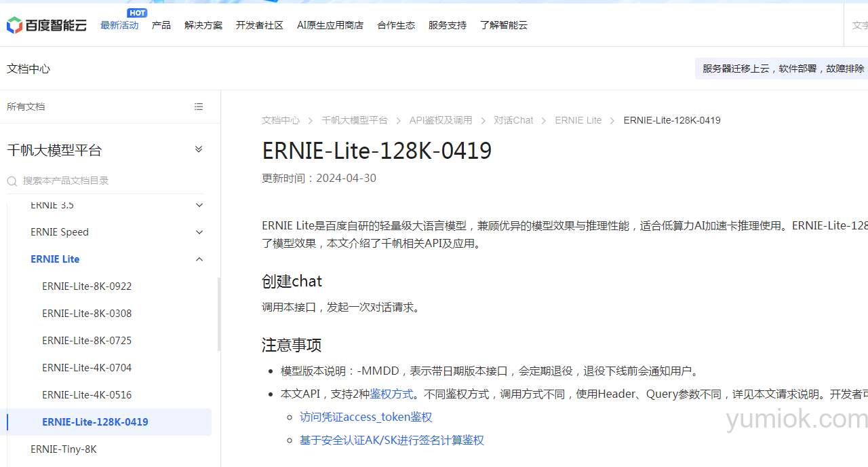868x467 pixels.
Task: Open the 服务支持 menu
Action: [x=448, y=25]
